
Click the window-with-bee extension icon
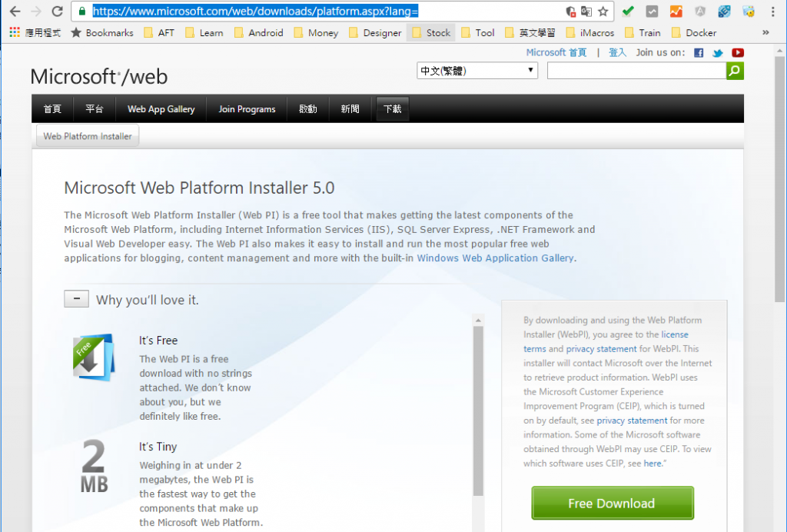pyautogui.click(x=749, y=11)
